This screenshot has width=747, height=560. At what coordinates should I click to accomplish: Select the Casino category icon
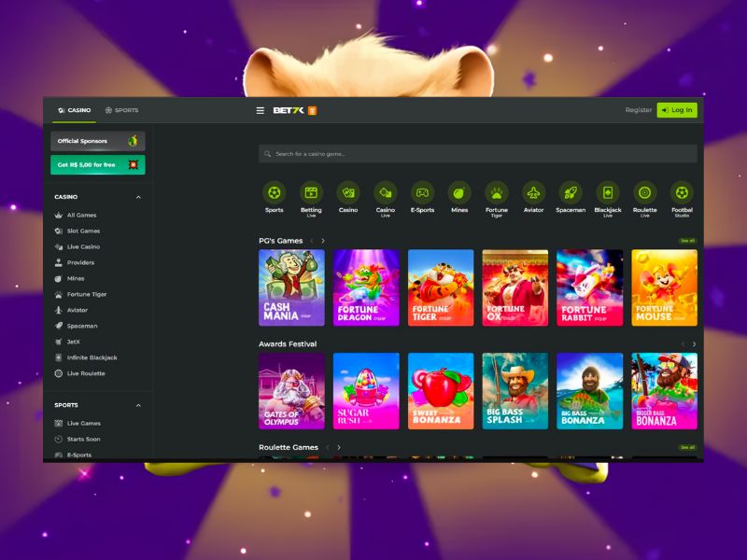[348, 193]
